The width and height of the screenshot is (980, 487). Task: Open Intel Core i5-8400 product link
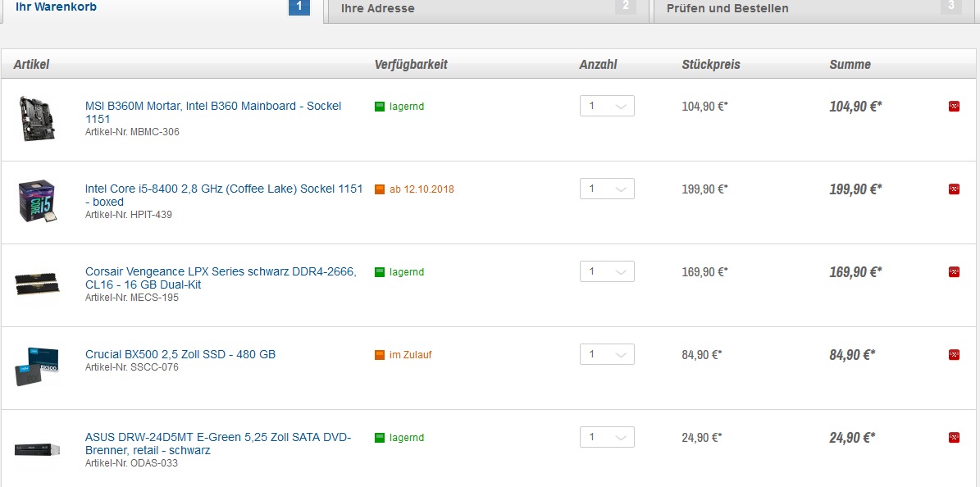pos(224,195)
